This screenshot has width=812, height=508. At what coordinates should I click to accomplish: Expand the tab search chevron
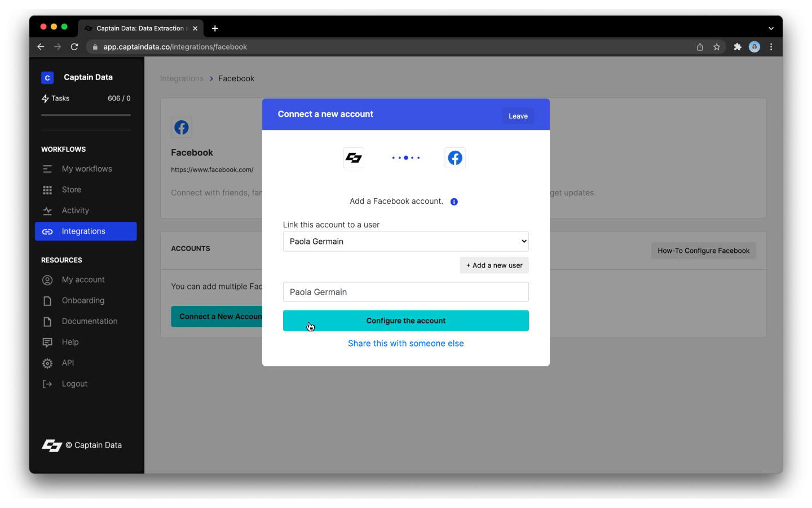click(x=771, y=28)
